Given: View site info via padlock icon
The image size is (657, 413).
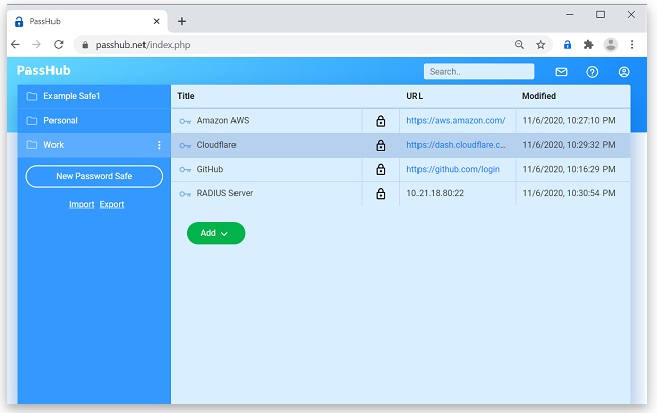Looking at the screenshot, I should (x=85, y=45).
